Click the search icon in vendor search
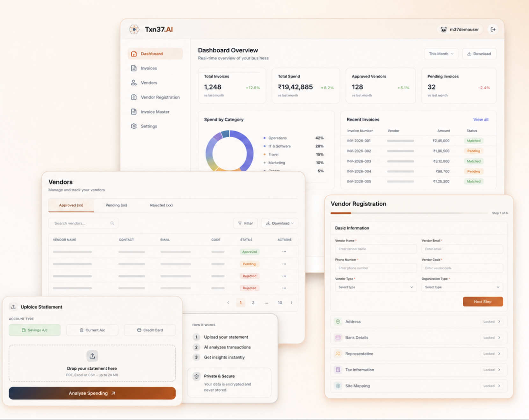This screenshot has height=420, width=529. 112,223
